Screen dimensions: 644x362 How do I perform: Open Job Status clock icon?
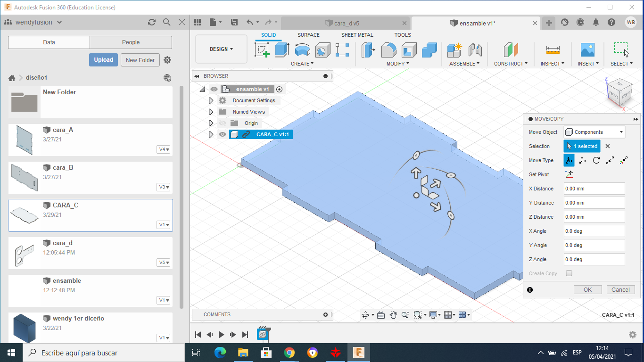[580, 22]
